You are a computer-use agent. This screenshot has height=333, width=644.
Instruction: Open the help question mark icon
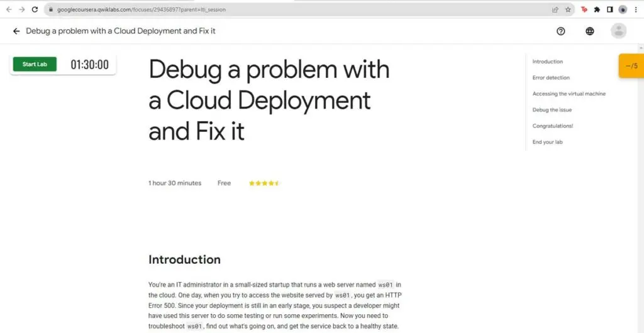click(560, 31)
